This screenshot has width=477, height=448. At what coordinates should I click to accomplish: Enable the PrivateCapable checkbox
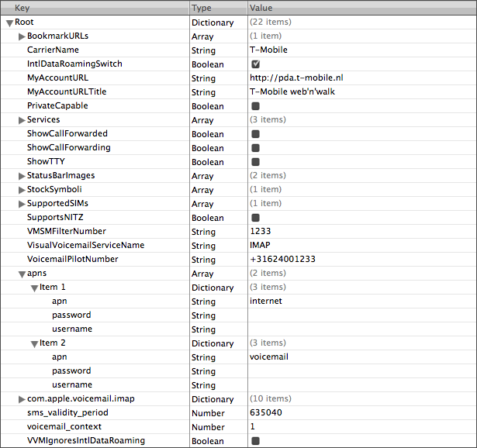(x=255, y=106)
